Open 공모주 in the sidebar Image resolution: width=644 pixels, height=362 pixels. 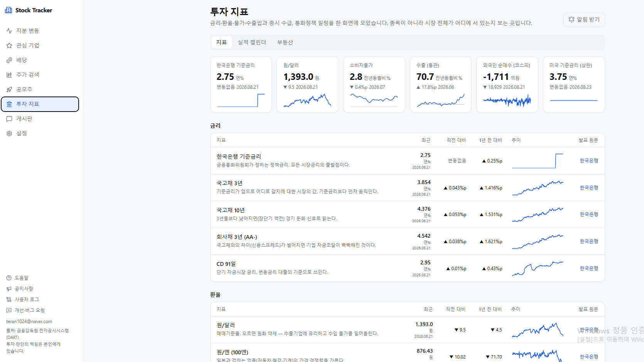point(40,90)
